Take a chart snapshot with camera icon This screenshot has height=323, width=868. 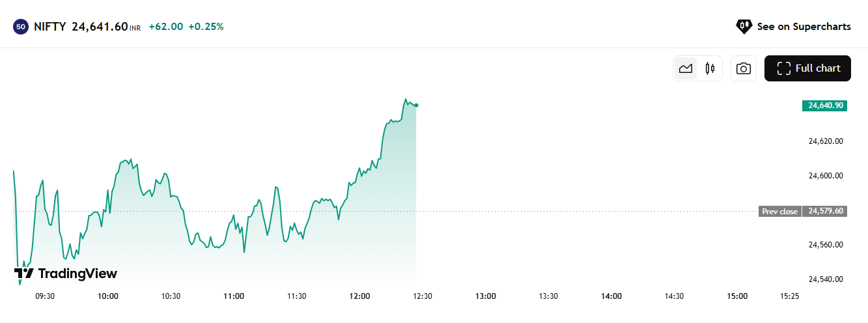click(x=744, y=68)
